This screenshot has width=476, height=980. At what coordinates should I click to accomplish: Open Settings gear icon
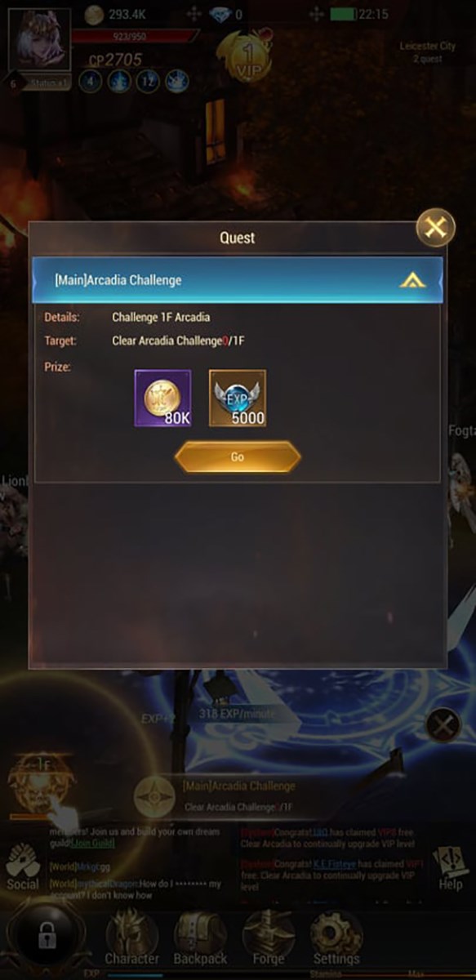tap(336, 938)
